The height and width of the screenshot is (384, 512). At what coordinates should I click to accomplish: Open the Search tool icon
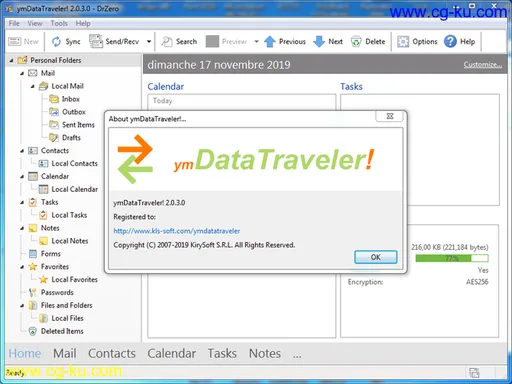coord(166,42)
